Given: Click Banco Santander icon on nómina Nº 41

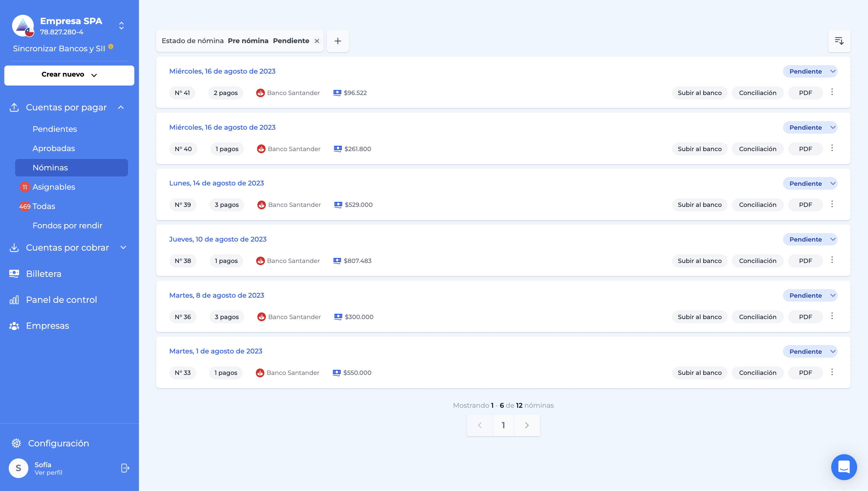Looking at the screenshot, I should (x=260, y=92).
